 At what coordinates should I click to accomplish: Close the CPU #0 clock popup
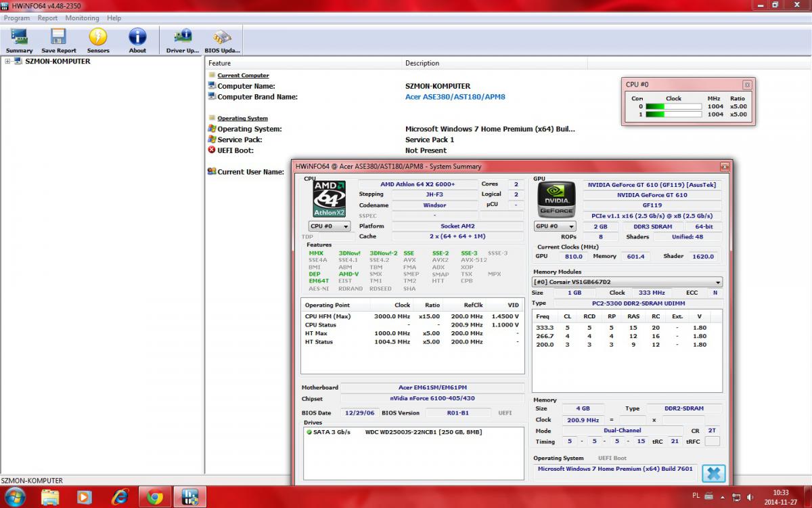pyautogui.click(x=747, y=85)
